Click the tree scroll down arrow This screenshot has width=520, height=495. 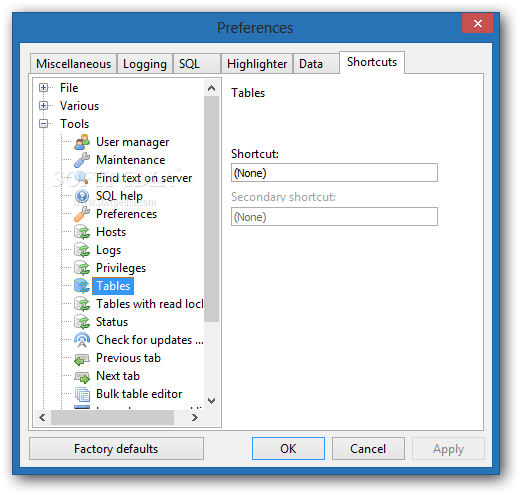pyautogui.click(x=211, y=400)
